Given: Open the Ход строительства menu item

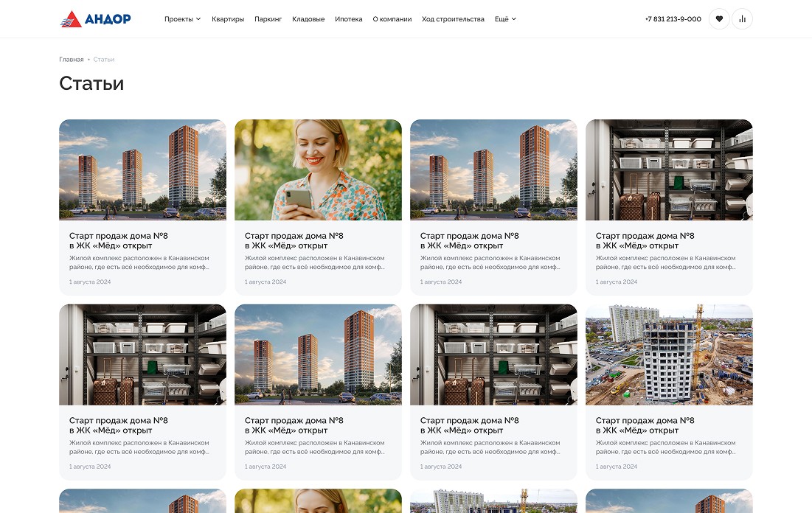Looking at the screenshot, I should 453,19.
